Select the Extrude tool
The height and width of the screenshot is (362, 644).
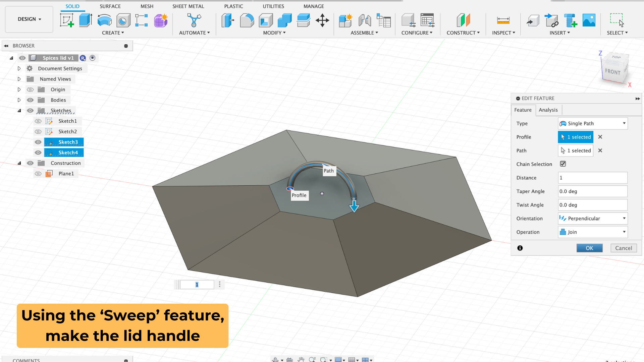(86, 20)
